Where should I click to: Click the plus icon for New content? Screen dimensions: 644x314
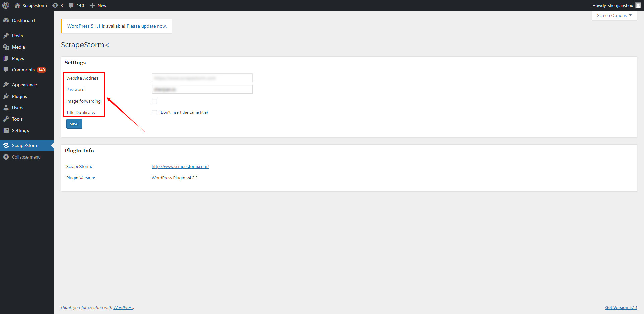tap(92, 5)
